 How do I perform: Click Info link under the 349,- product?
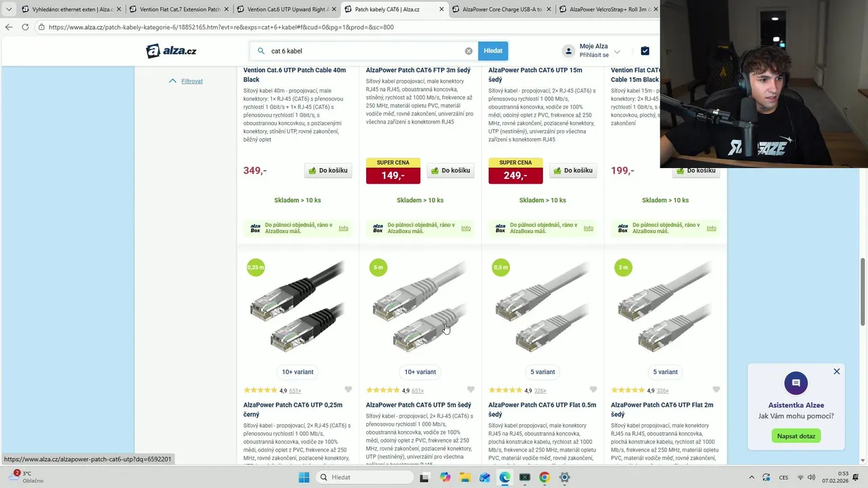pos(343,228)
